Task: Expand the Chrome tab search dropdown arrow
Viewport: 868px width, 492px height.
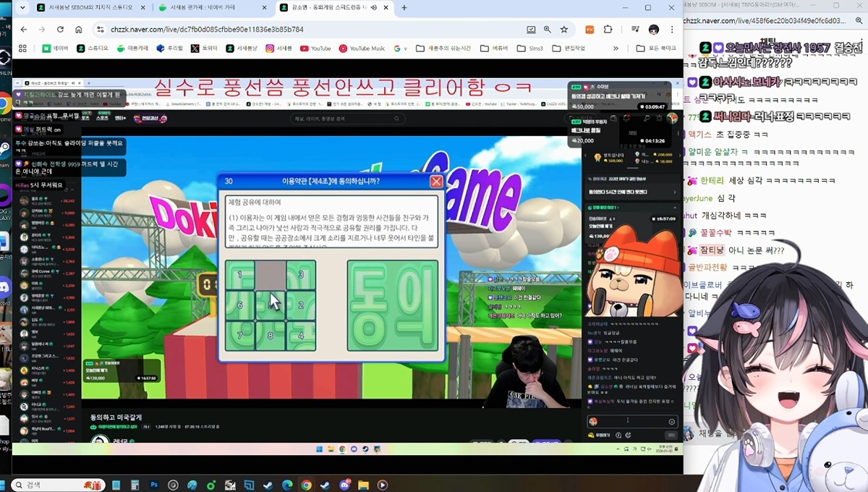Action: 22,8
